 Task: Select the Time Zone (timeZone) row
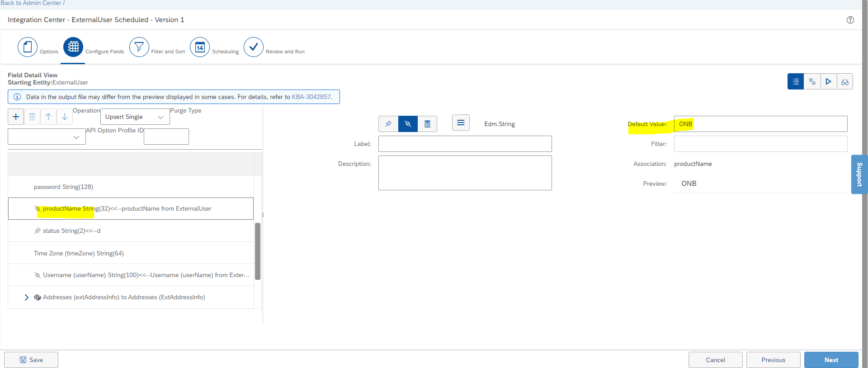pos(131,253)
